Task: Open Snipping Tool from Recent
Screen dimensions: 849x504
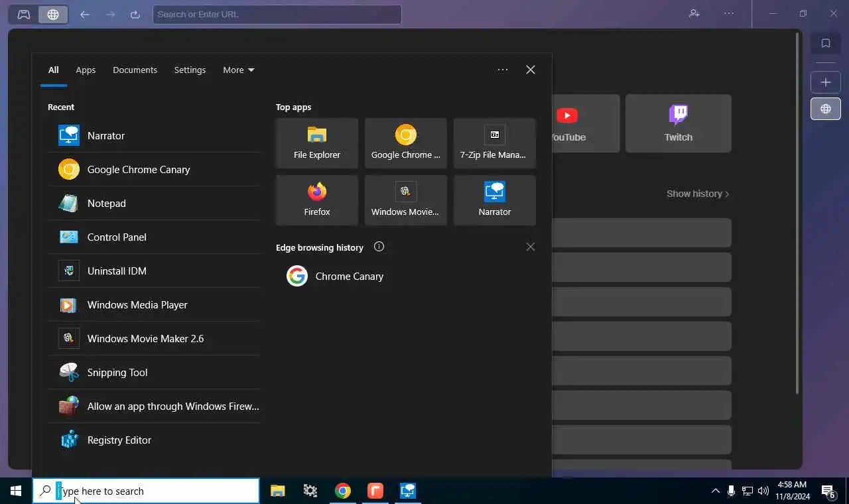Action: [x=154, y=372]
